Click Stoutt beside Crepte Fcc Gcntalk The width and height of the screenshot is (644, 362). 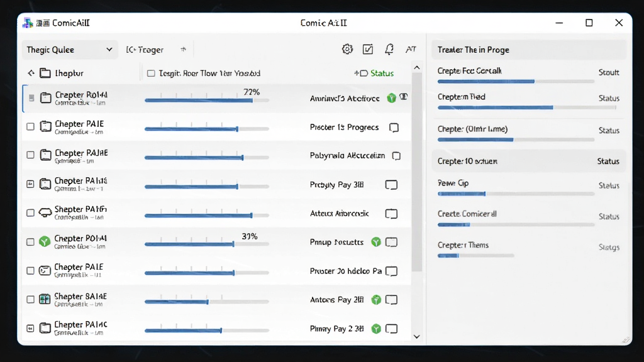pos(609,72)
